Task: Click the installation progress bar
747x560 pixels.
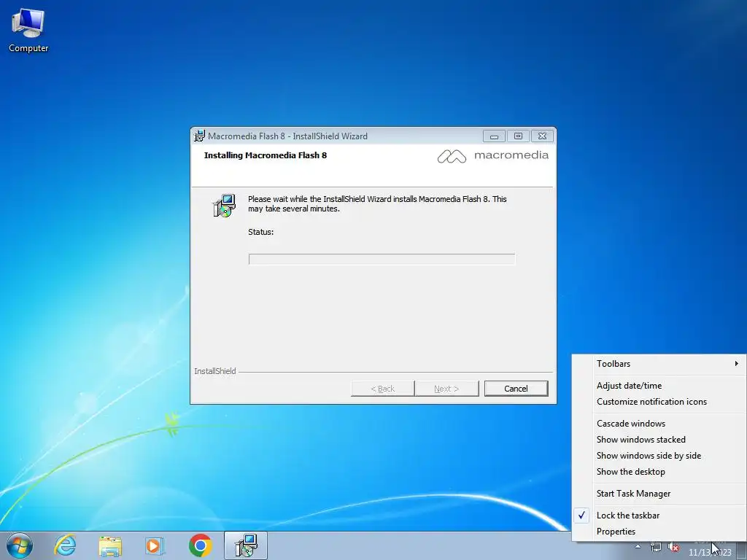Action: [382, 259]
